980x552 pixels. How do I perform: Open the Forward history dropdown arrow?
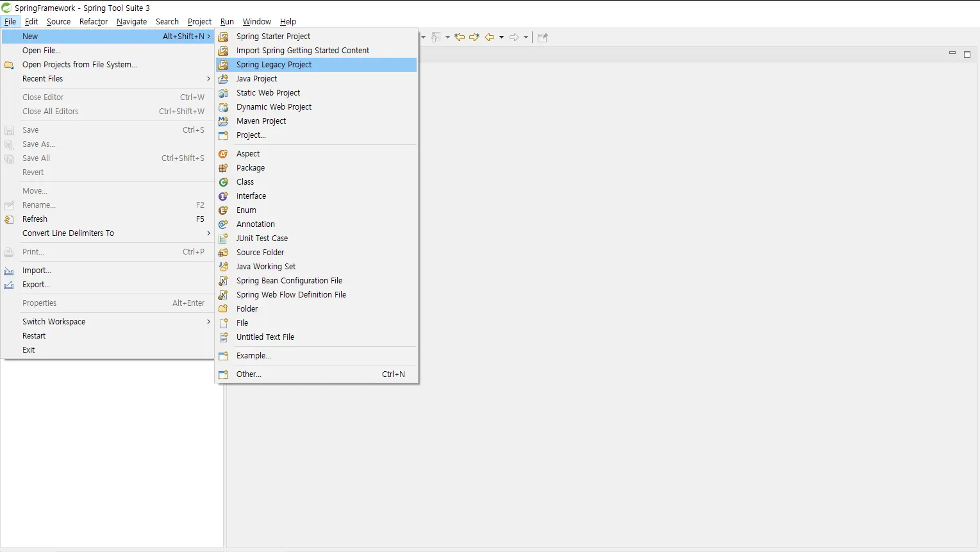point(526,37)
